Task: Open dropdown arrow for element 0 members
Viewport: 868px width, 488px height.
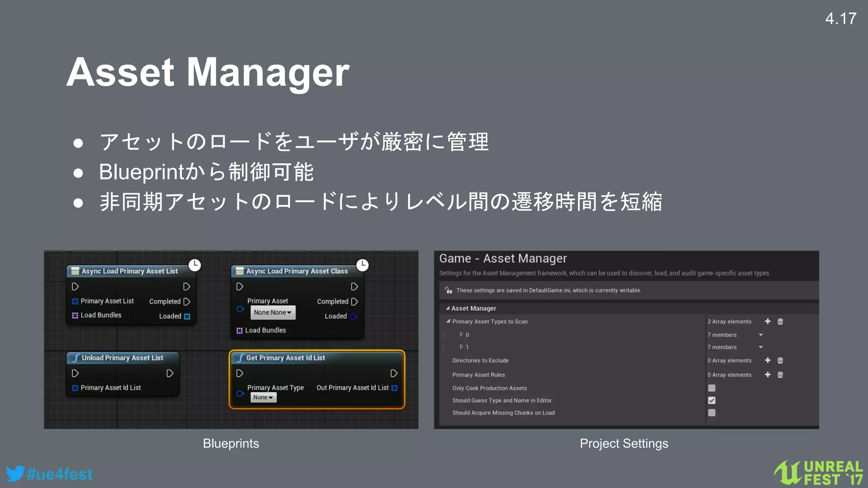Action: coord(761,335)
